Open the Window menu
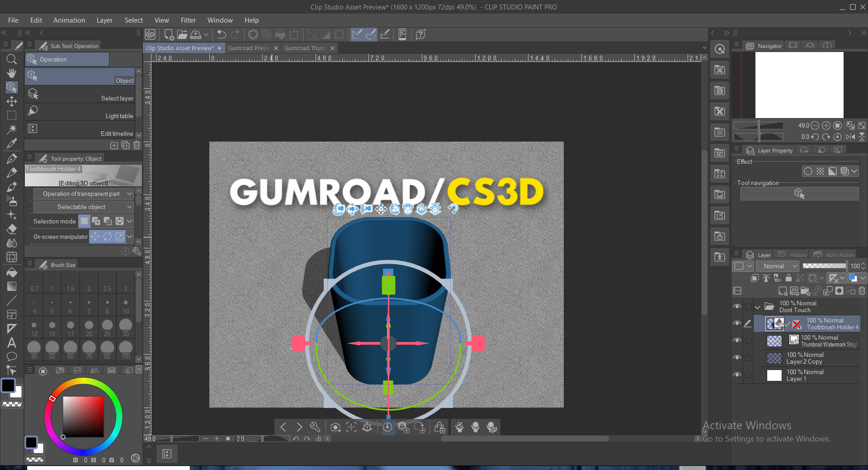 [220, 20]
